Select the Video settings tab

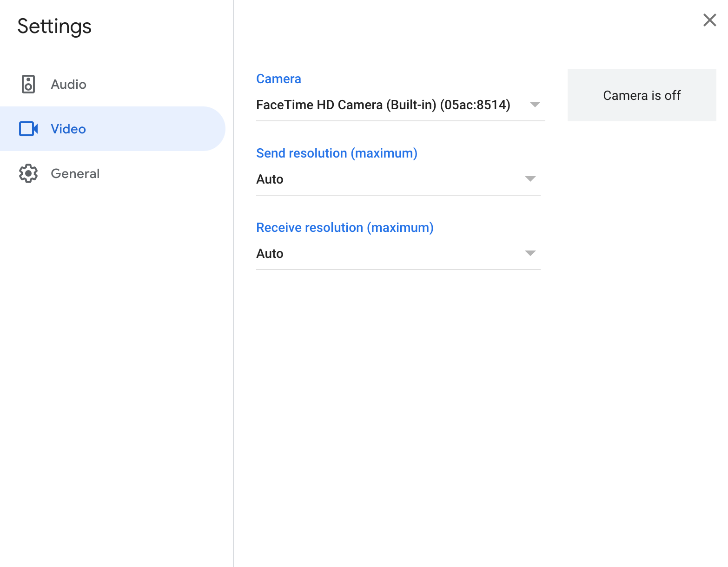pyautogui.click(x=113, y=129)
